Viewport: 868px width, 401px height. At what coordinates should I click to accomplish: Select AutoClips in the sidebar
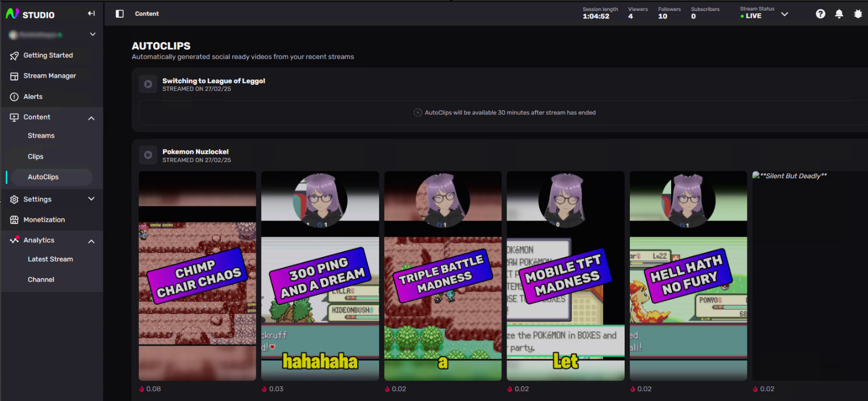[x=52, y=177]
